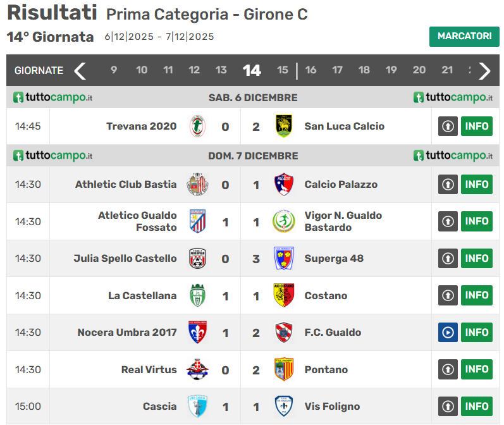Screen dimensions: 504x425
Task: Click the previous matchday left arrow
Action: tap(80, 70)
